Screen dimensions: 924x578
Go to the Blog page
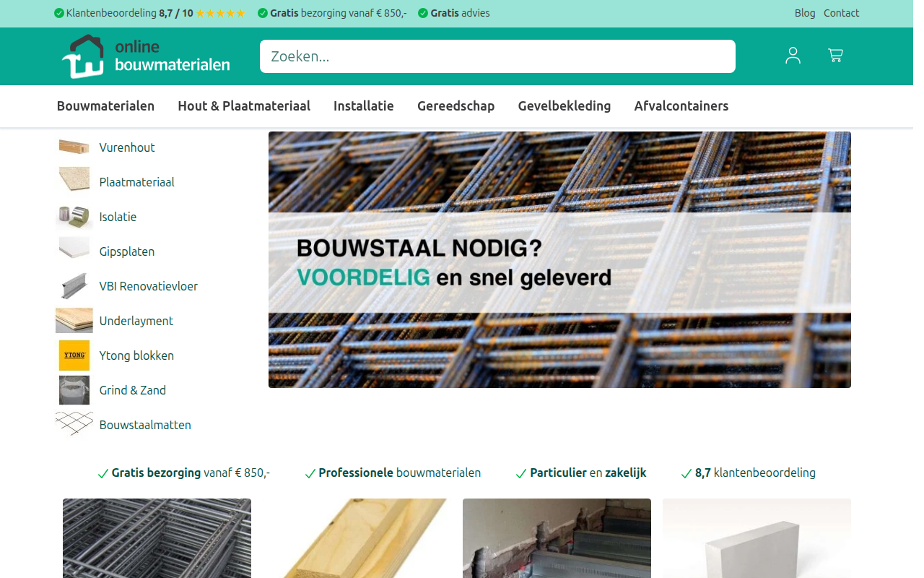(x=805, y=13)
